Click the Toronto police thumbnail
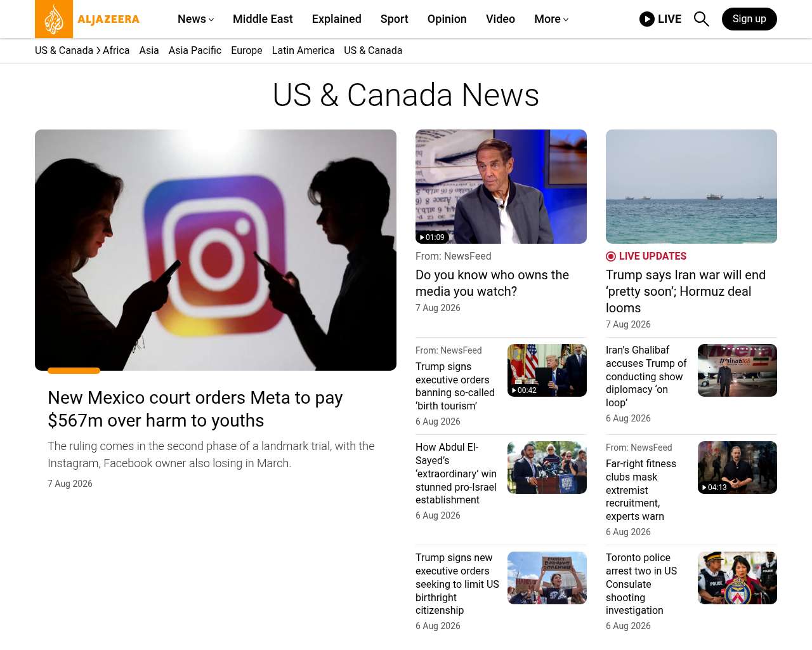Image resolution: width=812 pixels, height=650 pixels. pyautogui.click(x=737, y=578)
